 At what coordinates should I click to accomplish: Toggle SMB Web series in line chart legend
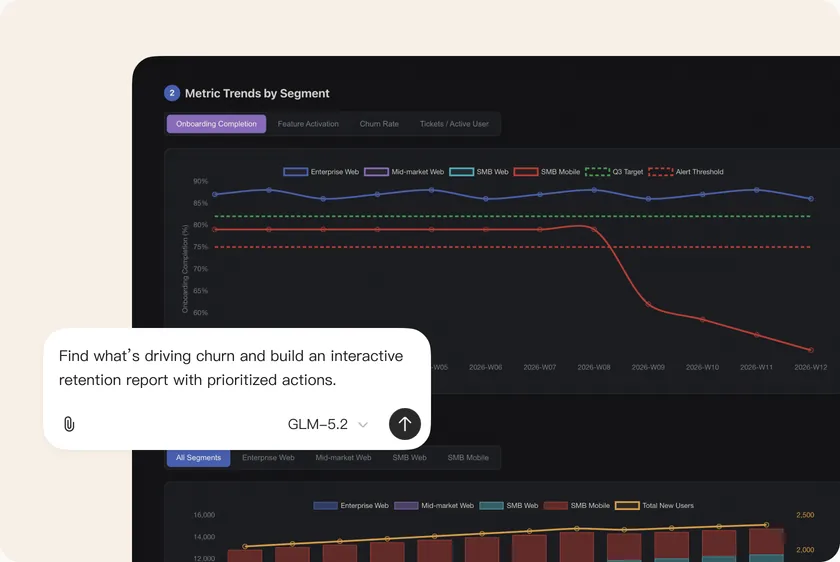click(478, 172)
